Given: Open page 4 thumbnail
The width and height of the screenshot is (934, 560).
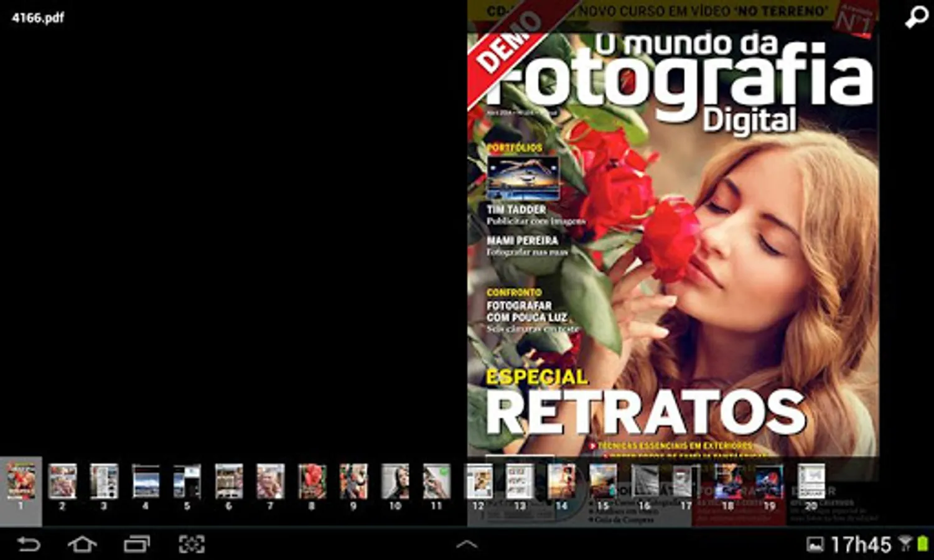Looking at the screenshot, I should click(x=146, y=481).
